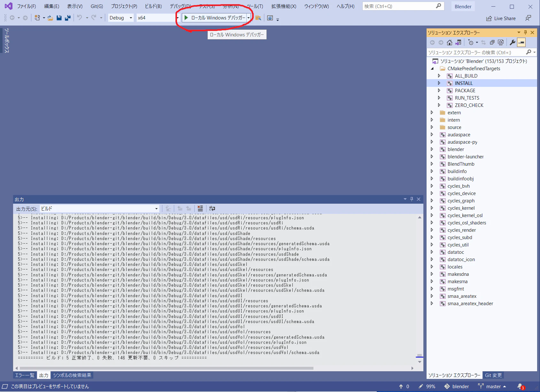Click the Find in Files toolbar icon
540x392 pixels.
(x=258, y=18)
